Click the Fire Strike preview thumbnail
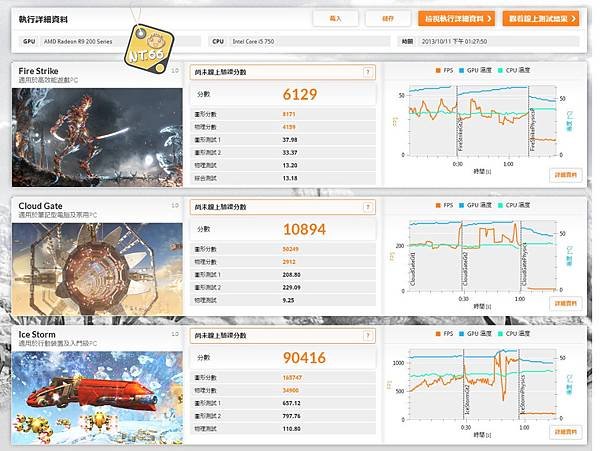This screenshot has width=600, height=451. point(97,137)
